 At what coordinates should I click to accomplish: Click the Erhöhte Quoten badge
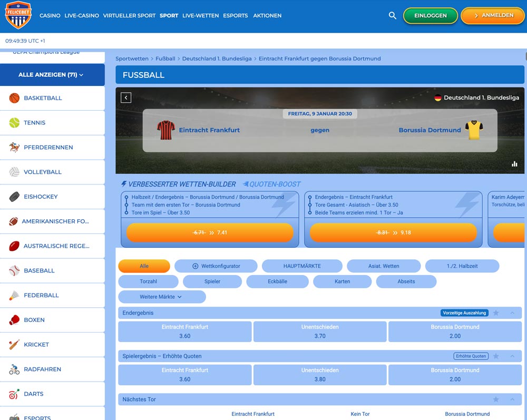(471, 356)
